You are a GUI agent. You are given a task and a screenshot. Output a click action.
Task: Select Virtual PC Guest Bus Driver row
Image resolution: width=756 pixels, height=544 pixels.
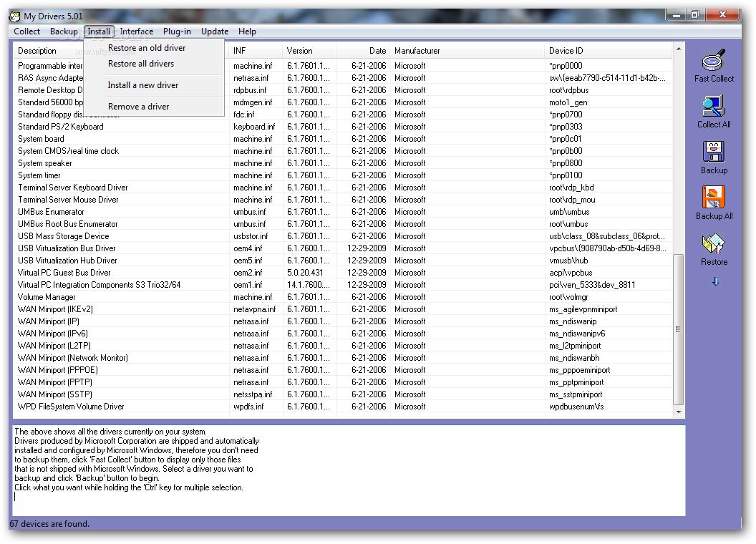(x=343, y=273)
